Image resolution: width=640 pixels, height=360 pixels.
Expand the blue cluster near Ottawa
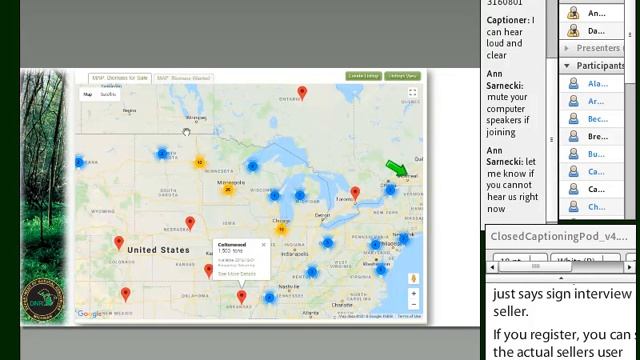(391, 190)
